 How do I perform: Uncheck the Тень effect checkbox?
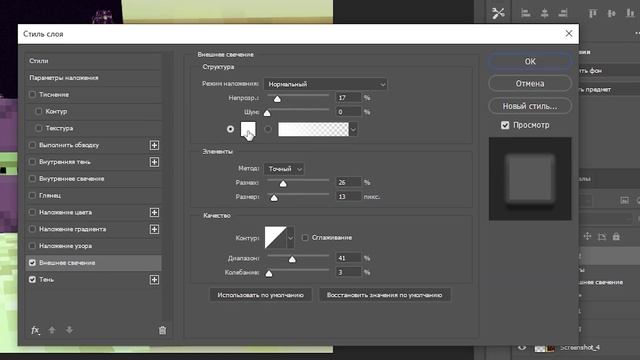tap(32, 280)
